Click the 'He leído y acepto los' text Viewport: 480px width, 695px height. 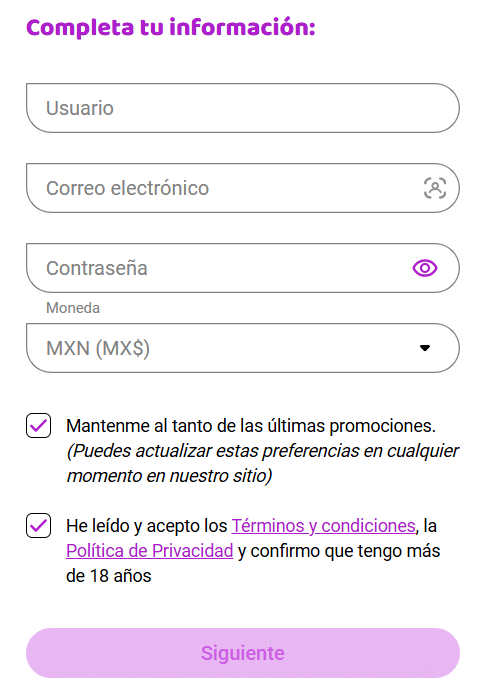tap(147, 526)
